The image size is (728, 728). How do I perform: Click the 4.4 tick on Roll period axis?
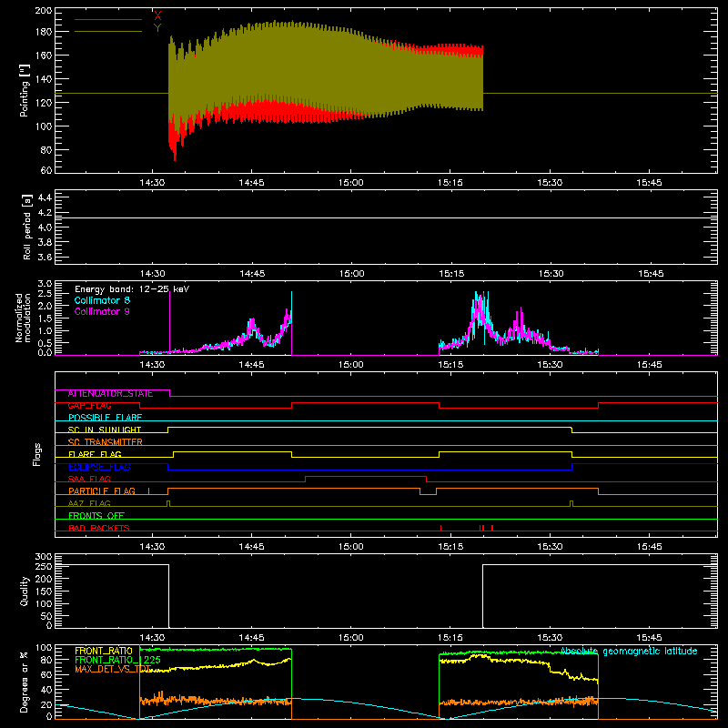pos(45,197)
